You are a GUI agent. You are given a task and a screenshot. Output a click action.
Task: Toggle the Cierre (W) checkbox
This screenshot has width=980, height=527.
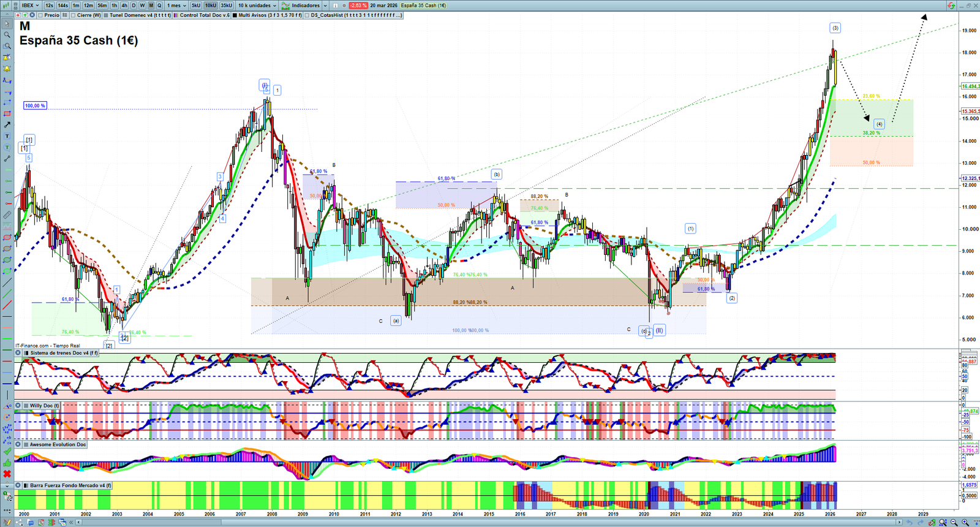(x=73, y=15)
